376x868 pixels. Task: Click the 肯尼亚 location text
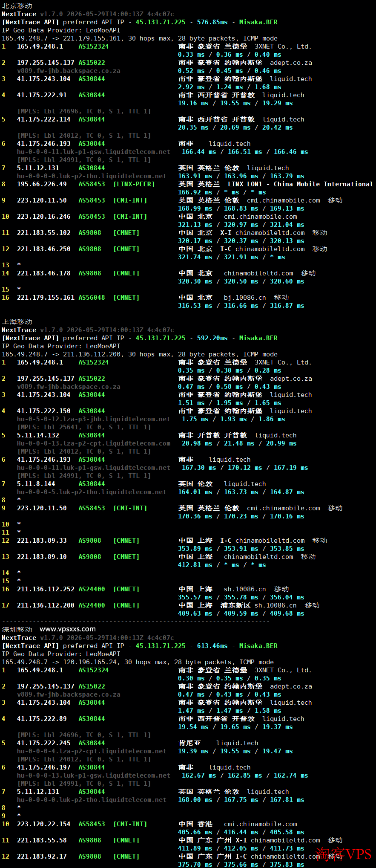[189, 743]
